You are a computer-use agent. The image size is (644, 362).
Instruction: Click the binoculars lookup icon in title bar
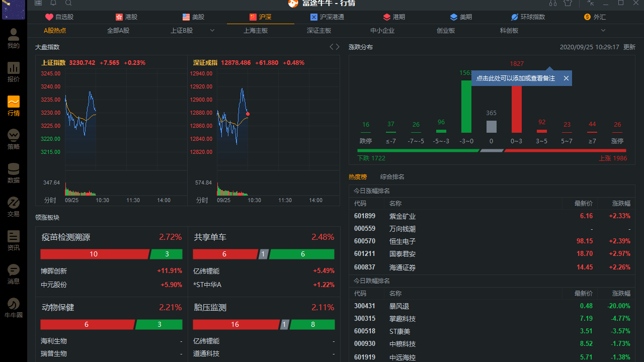click(x=552, y=3)
